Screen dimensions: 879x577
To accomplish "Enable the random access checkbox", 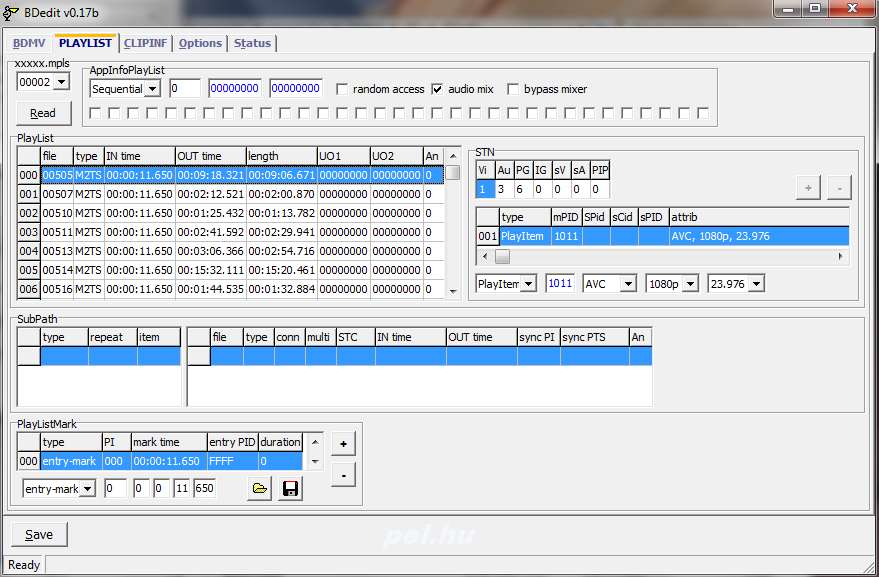I will 343,89.
